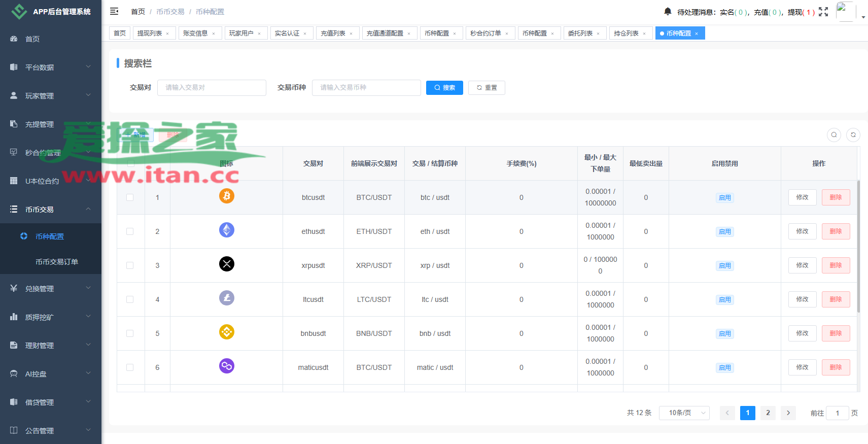The width and height of the screenshot is (868, 444).
Task: Expand the 玩家管理 sidebar menu
Action: (51, 96)
